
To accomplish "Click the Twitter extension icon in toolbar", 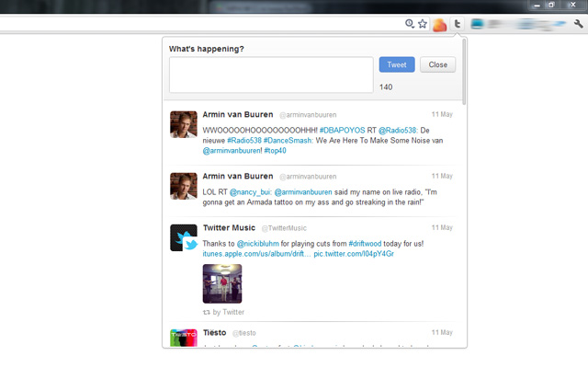I will pos(458,25).
